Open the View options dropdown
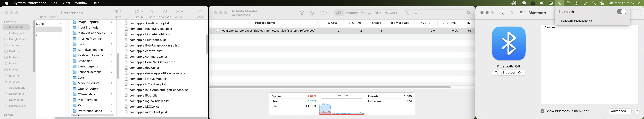The height and width of the screenshot is (119, 644). pyautogui.click(x=118, y=11)
